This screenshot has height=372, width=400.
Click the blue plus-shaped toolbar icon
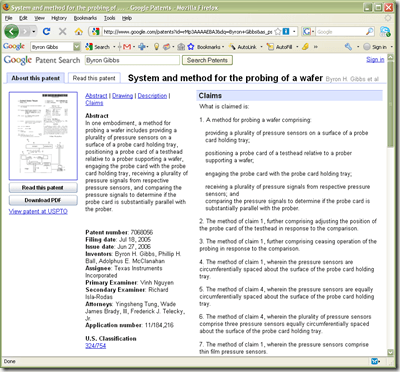142,47
